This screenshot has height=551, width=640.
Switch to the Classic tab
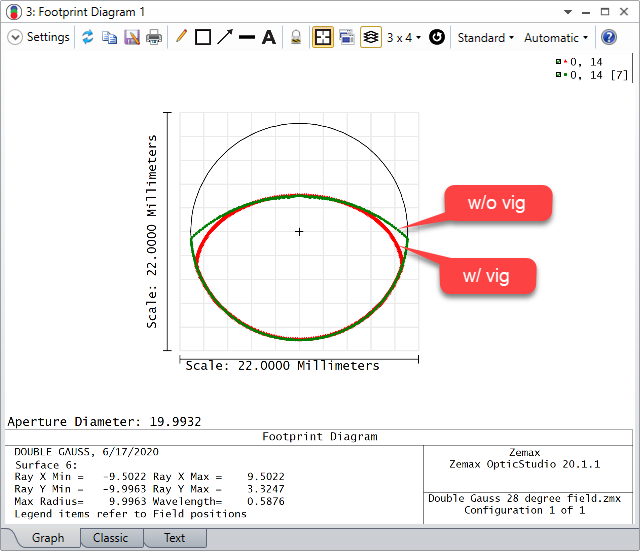(x=111, y=538)
